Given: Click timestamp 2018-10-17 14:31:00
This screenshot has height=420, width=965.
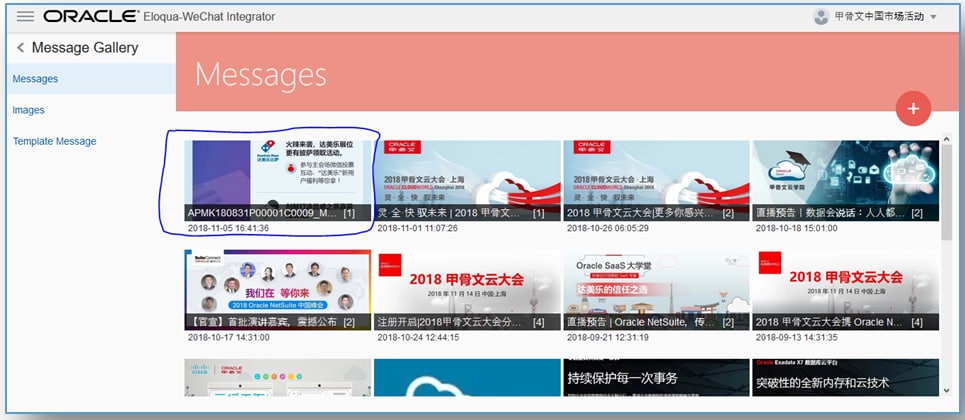Looking at the screenshot, I should pos(228,337).
